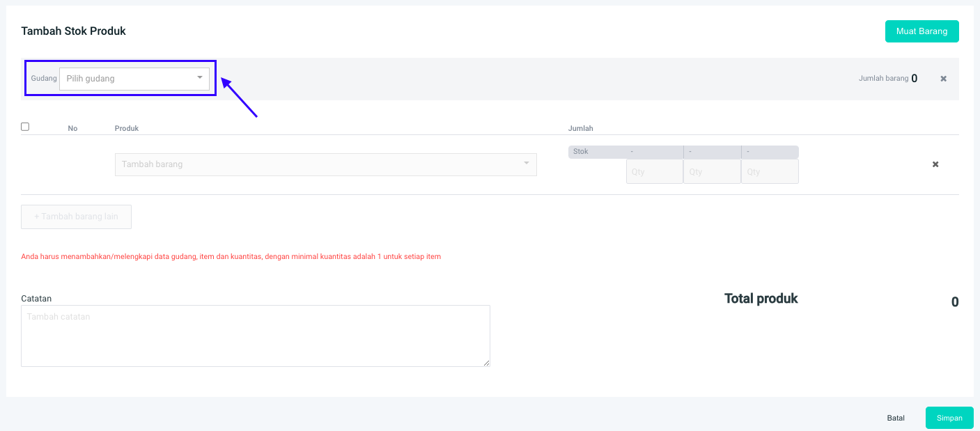Click Batal to cancel
Screen dimensions: 980x431
click(x=896, y=418)
